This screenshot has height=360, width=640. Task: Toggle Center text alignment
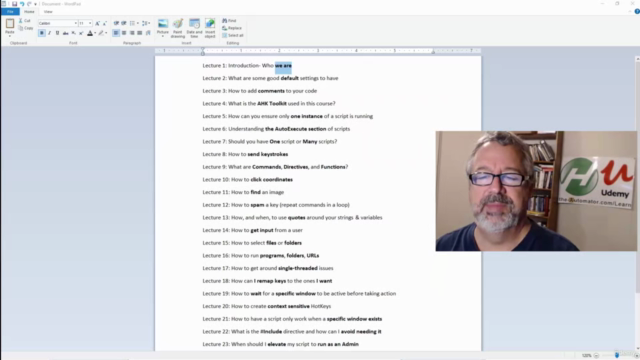pos(124,33)
